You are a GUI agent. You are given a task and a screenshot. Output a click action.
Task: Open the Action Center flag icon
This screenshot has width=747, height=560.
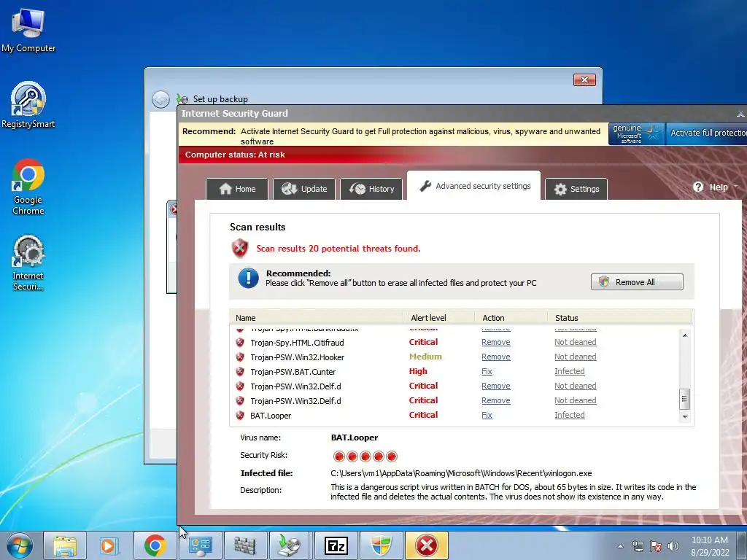pos(656,546)
